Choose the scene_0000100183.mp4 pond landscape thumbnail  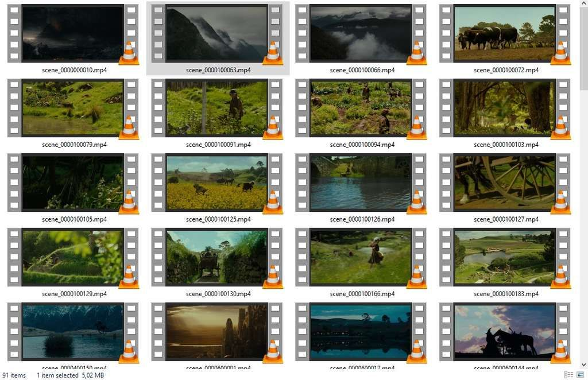pos(505,257)
